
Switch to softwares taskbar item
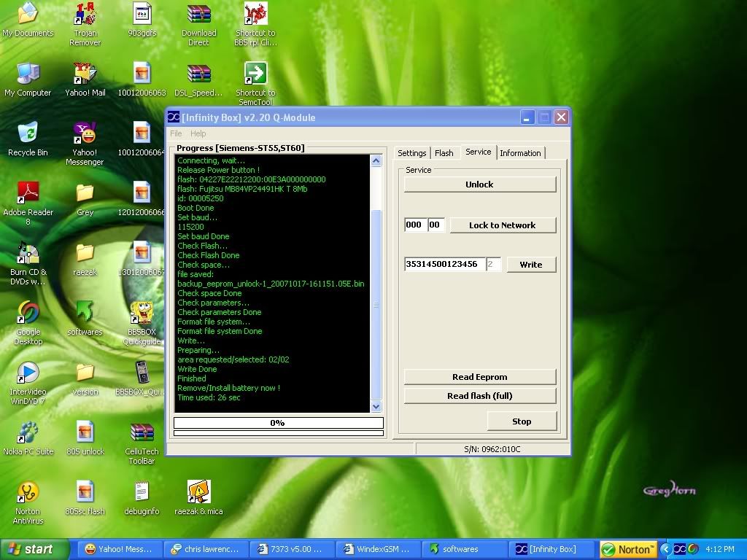[465, 549]
